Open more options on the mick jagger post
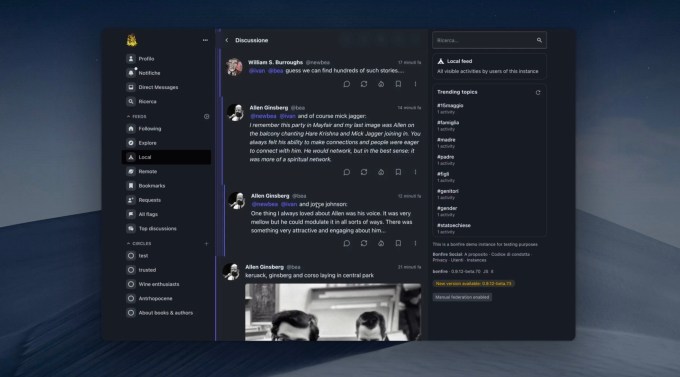Screen dimensions: 680x377 pos(415,172)
